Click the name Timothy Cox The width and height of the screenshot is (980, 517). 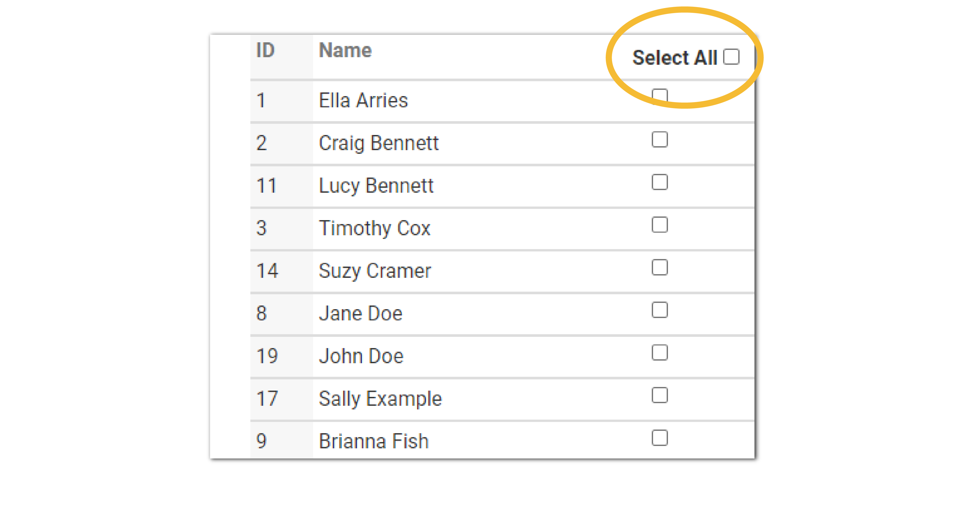[374, 228]
